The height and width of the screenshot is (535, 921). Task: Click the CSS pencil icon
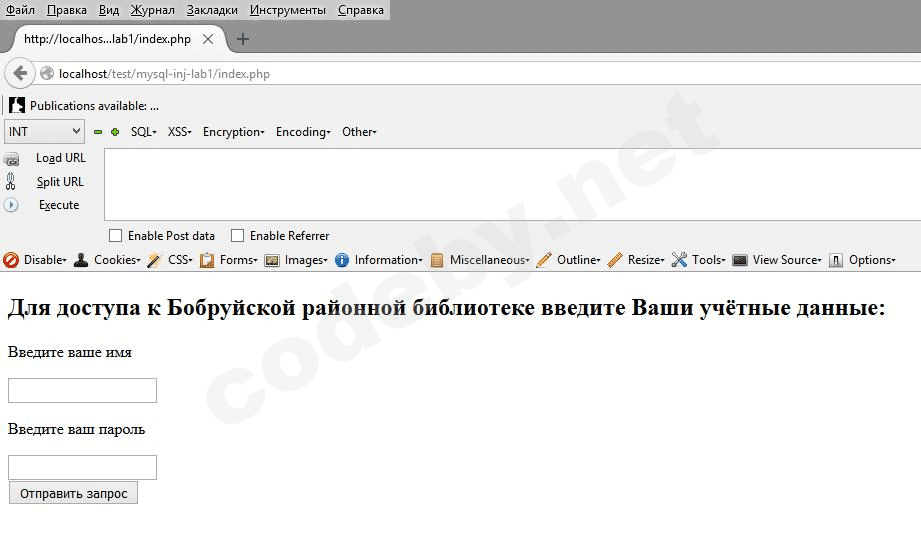[154, 260]
